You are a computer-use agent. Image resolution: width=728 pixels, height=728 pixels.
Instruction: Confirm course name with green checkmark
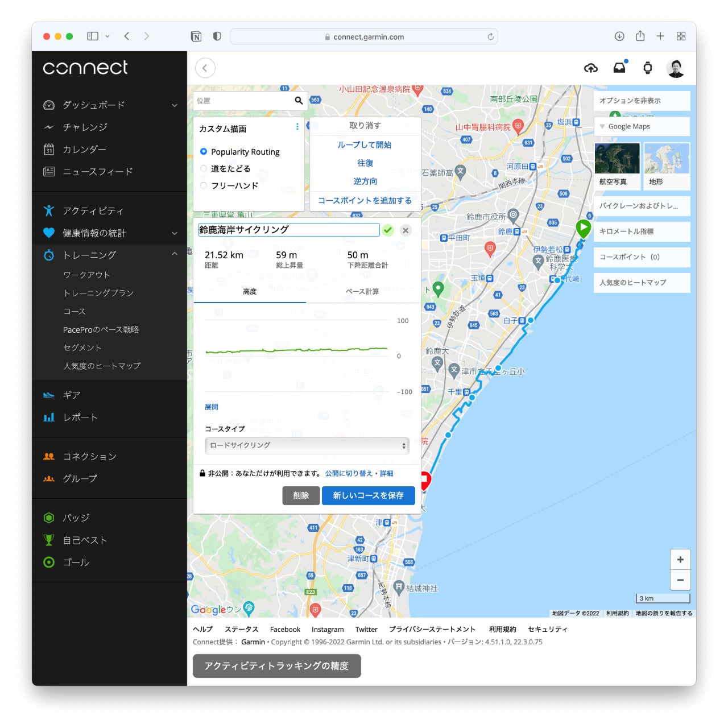[388, 230]
